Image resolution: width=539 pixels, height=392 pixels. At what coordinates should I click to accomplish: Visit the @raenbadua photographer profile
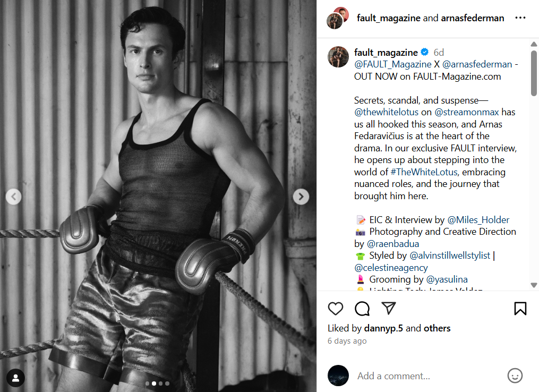[x=393, y=244]
